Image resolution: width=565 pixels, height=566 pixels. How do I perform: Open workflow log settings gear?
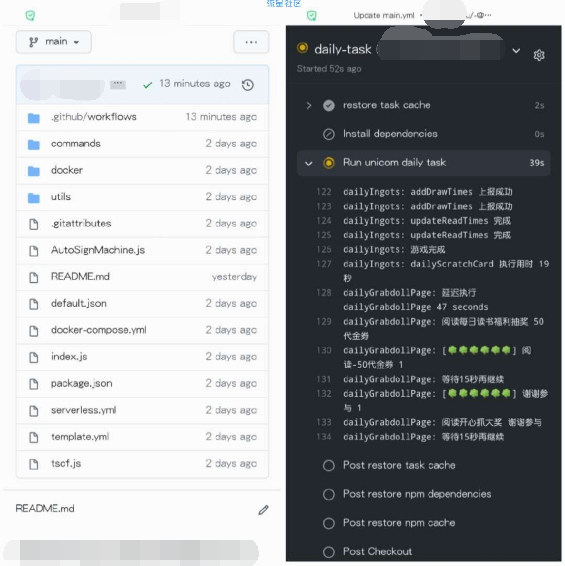[x=539, y=55]
